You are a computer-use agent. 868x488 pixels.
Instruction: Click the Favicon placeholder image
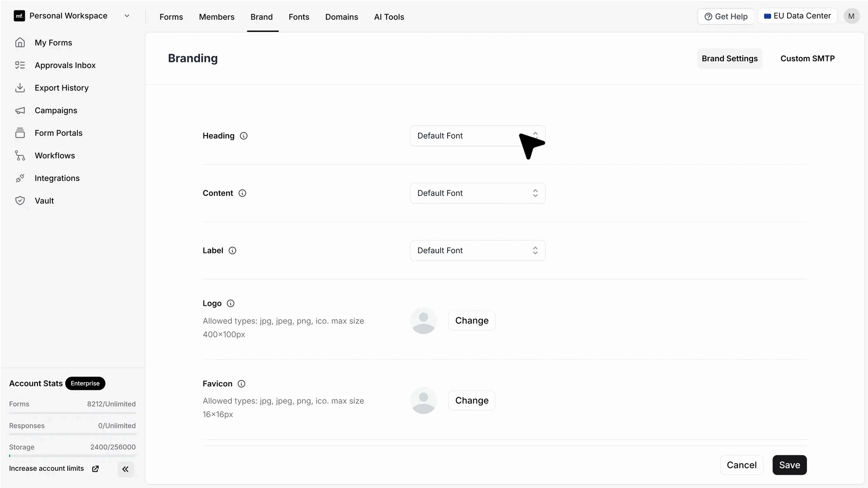(424, 400)
